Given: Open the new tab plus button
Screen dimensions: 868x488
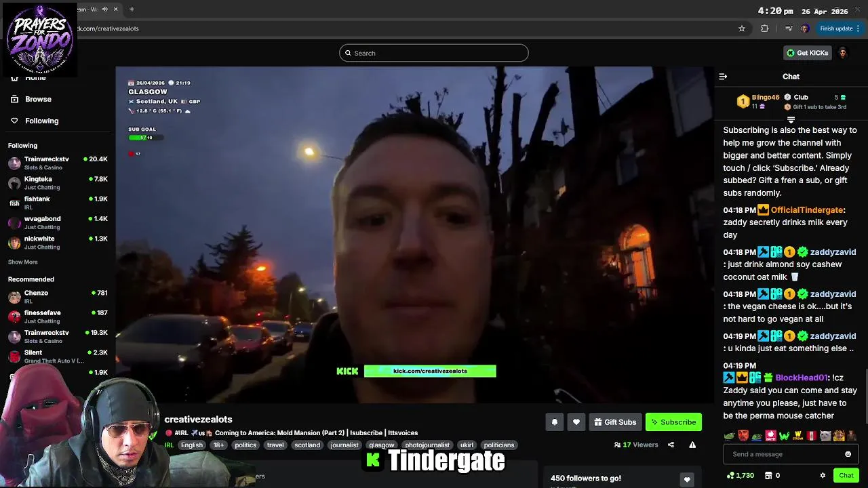Looking at the screenshot, I should 132,9.
